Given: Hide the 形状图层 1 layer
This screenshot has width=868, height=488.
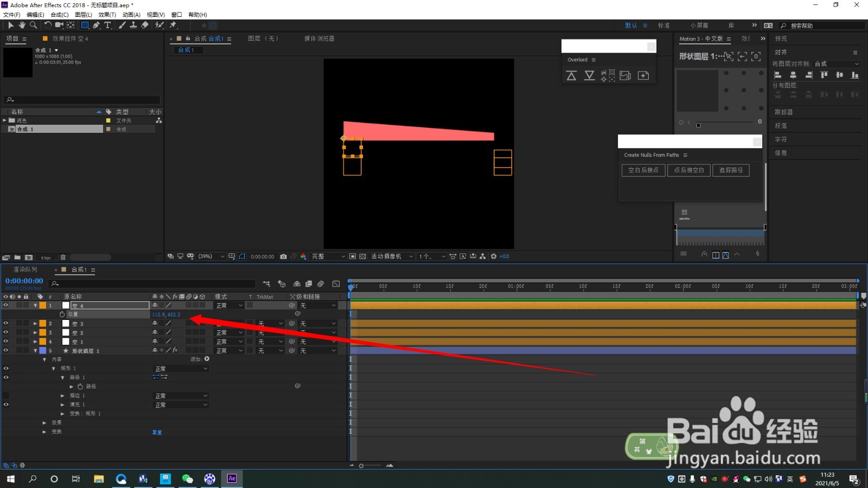Looking at the screenshot, I should pos(6,351).
